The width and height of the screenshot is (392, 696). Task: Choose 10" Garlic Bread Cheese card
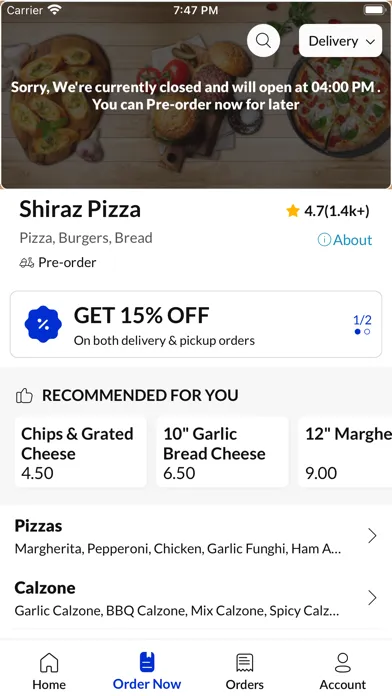(222, 452)
